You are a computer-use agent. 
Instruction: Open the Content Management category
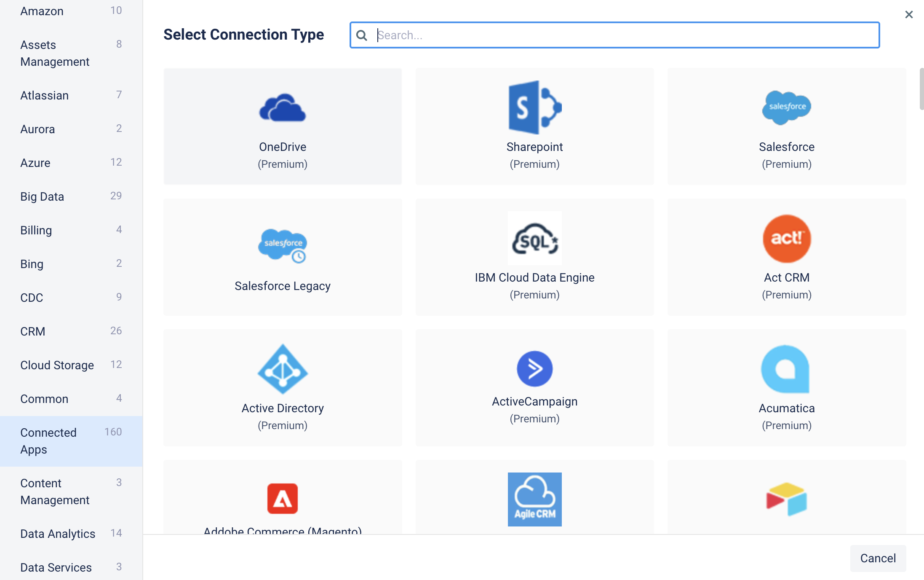point(71,491)
